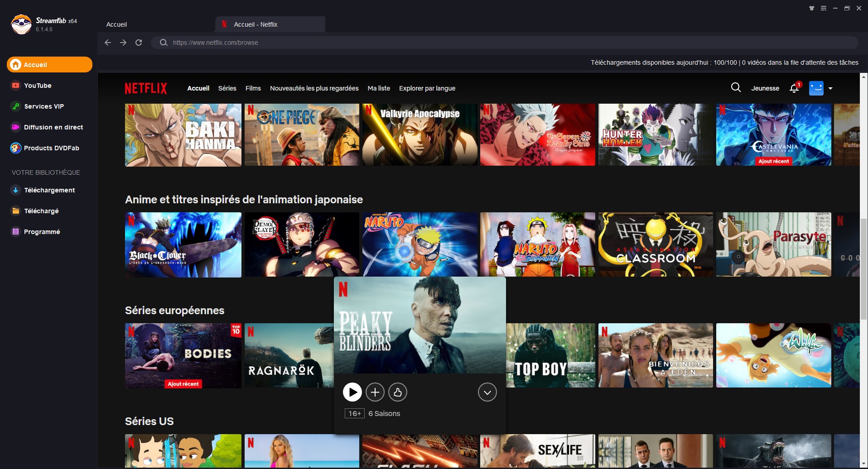Viewport: 868px width, 469px height.
Task: Open Diffusion en direct section
Action: (49, 127)
